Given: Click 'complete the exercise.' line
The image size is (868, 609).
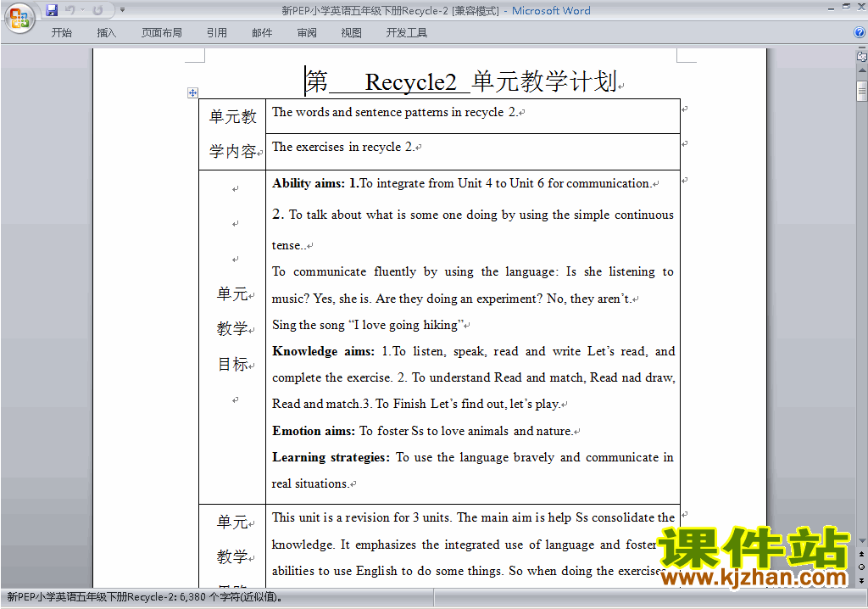Looking at the screenshot, I should click(474, 377).
